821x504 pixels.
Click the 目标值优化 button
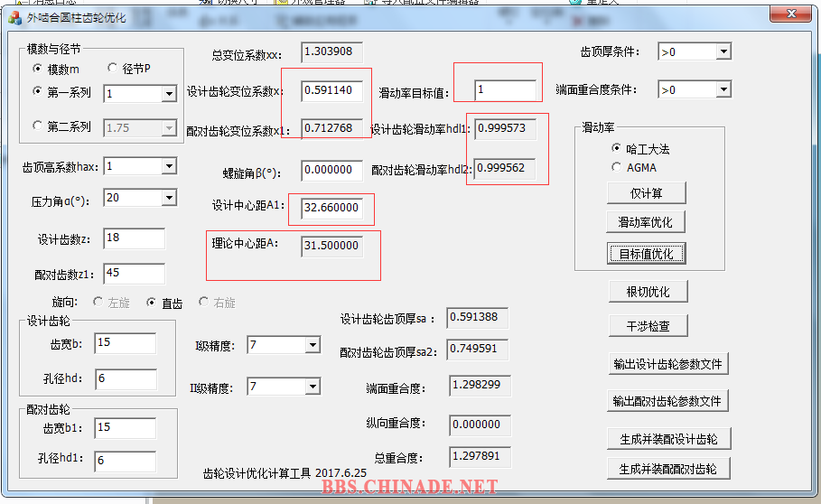click(646, 254)
